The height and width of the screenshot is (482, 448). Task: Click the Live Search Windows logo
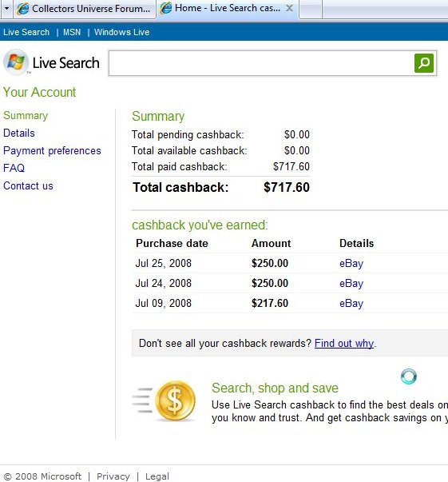(x=16, y=62)
